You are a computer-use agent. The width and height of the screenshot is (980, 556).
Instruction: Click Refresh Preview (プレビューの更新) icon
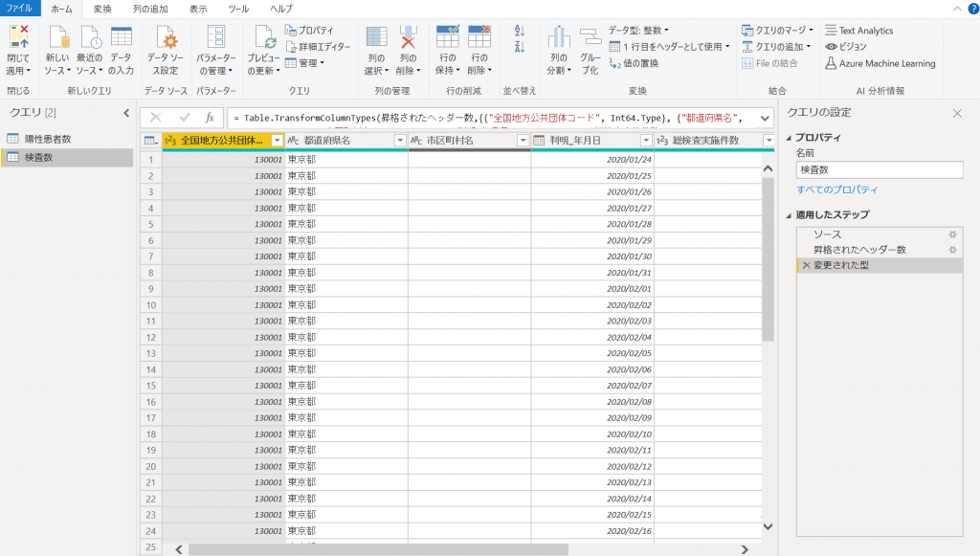(264, 38)
